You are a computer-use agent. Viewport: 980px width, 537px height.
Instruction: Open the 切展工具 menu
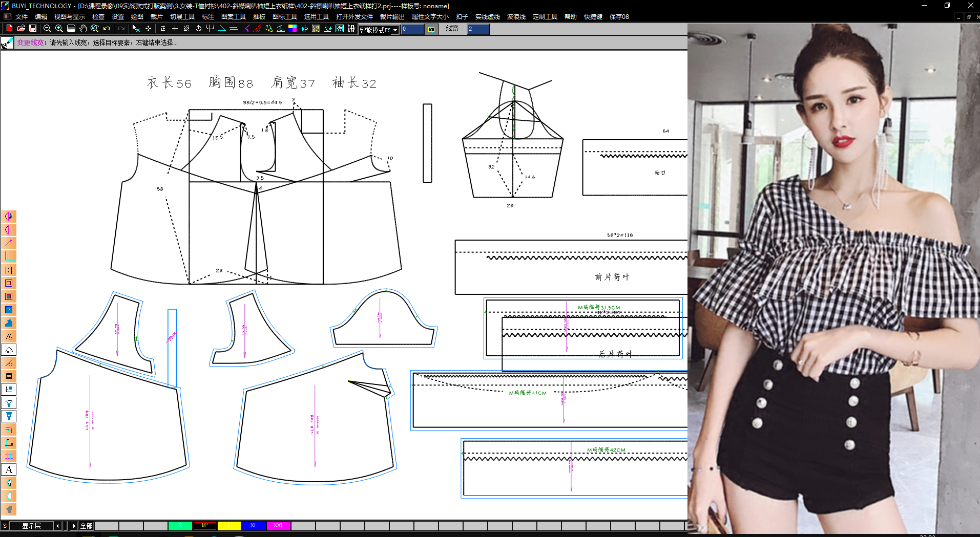coord(182,17)
